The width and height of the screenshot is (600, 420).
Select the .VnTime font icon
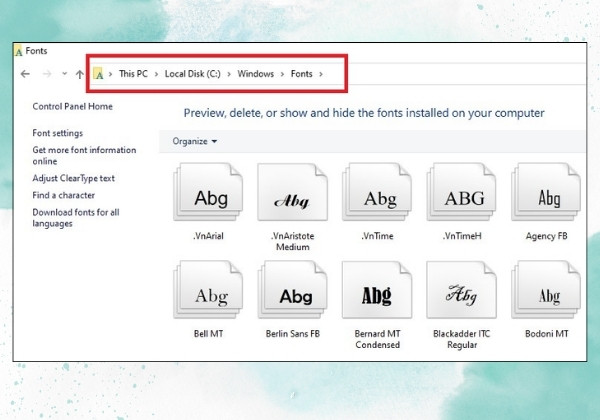[377, 192]
